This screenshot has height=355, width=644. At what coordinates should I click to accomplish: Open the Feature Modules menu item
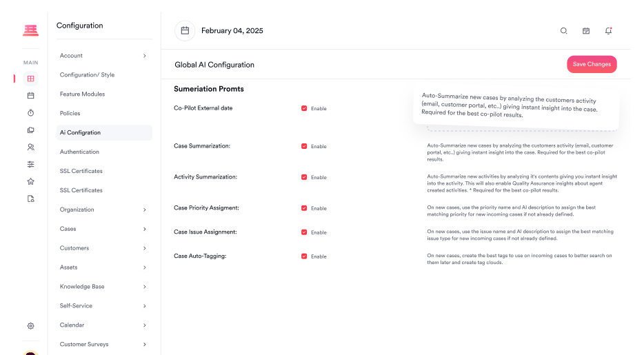pyautogui.click(x=82, y=94)
